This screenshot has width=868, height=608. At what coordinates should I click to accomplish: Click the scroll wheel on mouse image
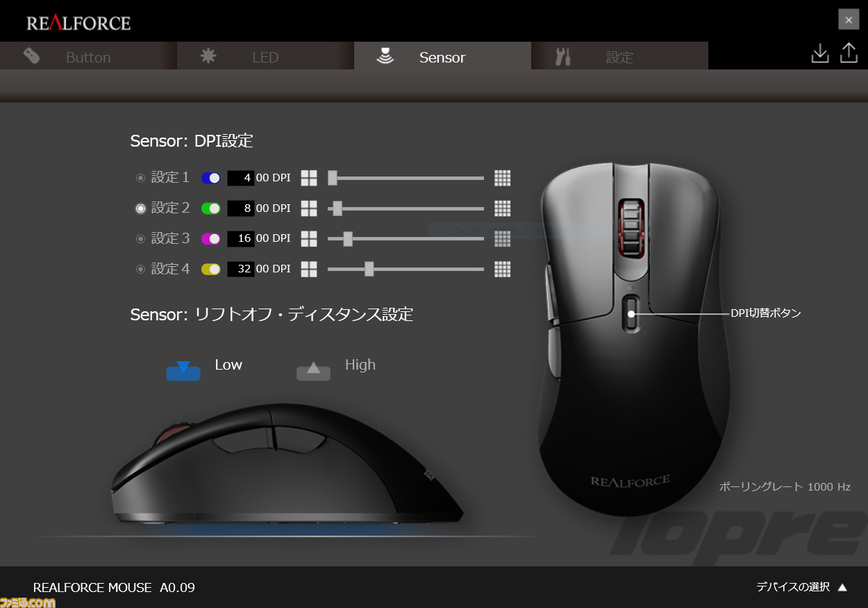[x=631, y=229]
